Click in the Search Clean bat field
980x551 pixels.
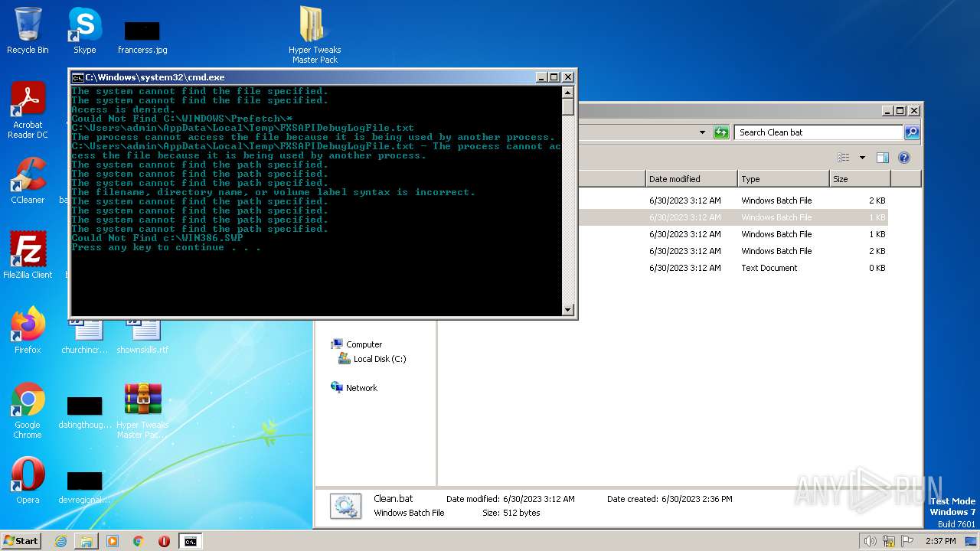818,132
